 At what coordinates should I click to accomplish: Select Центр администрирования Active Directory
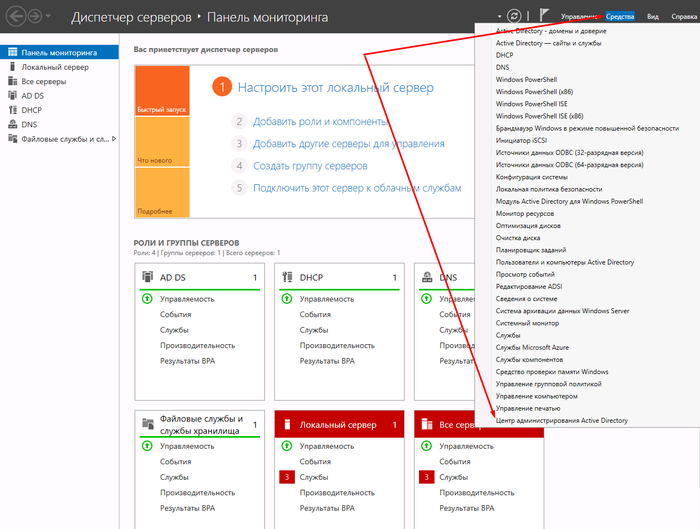pos(562,421)
